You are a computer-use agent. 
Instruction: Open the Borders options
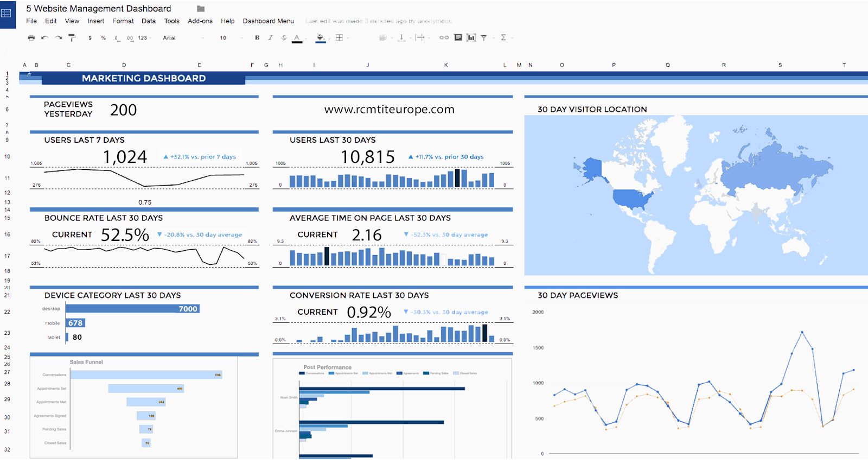coord(339,38)
